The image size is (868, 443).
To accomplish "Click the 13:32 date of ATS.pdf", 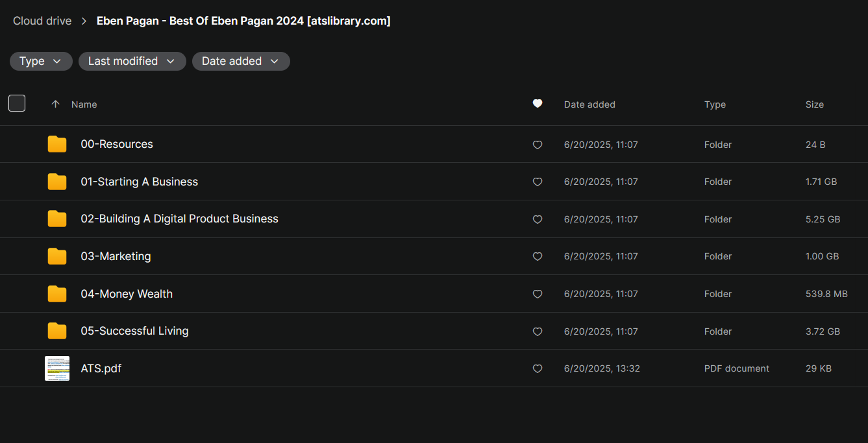I will pyautogui.click(x=602, y=368).
